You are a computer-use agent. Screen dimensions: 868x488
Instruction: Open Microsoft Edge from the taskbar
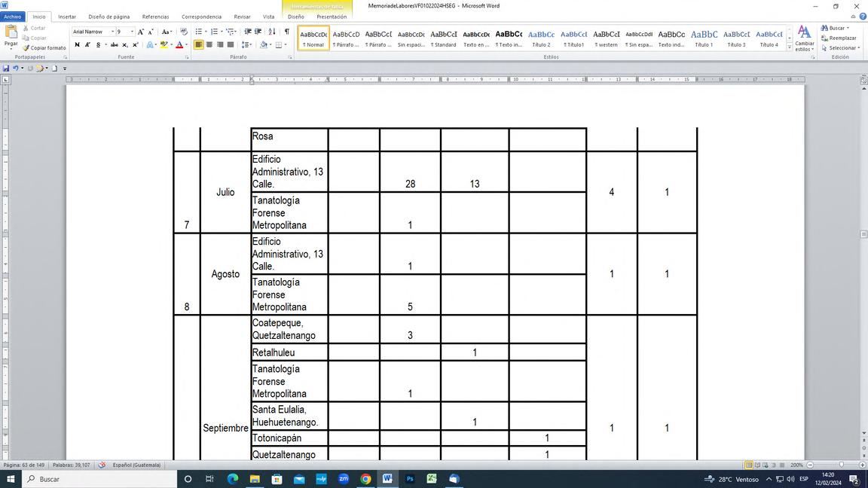click(232, 479)
